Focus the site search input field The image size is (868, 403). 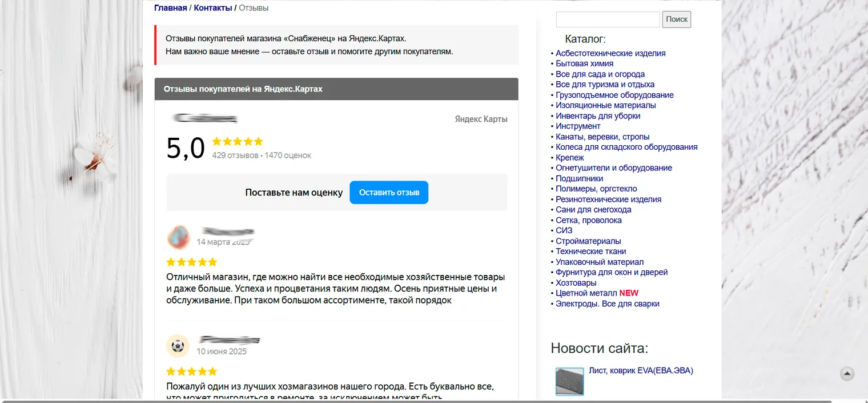[608, 19]
